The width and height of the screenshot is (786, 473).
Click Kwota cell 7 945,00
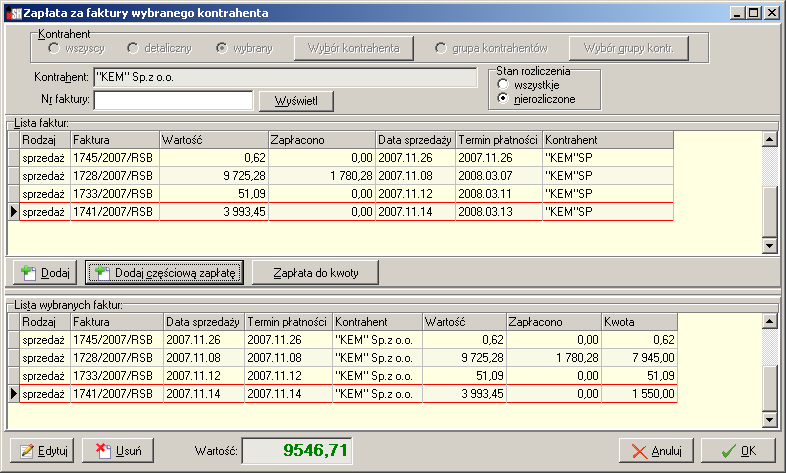tap(640, 358)
